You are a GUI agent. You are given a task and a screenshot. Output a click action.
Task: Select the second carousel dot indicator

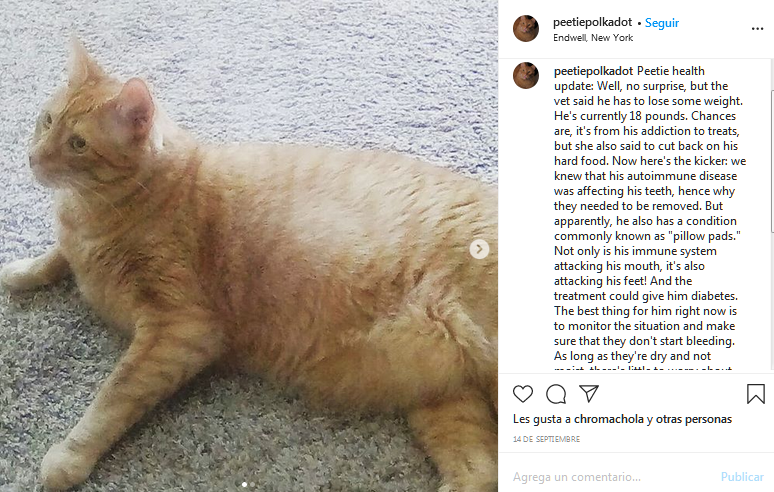(x=253, y=485)
